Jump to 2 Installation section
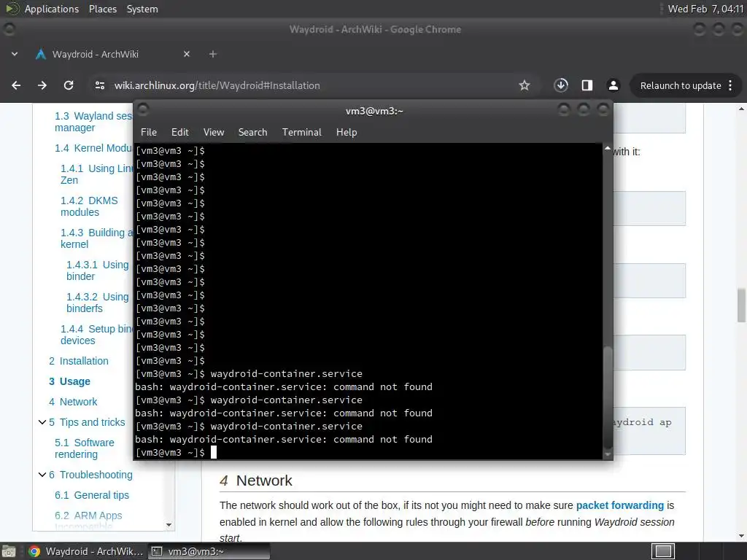 pyautogui.click(x=79, y=361)
